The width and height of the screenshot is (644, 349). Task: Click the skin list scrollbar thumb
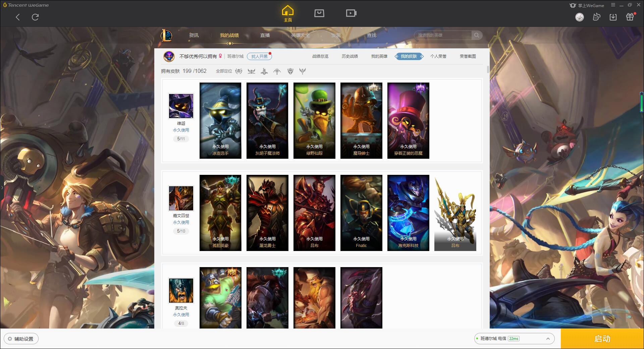click(488, 69)
